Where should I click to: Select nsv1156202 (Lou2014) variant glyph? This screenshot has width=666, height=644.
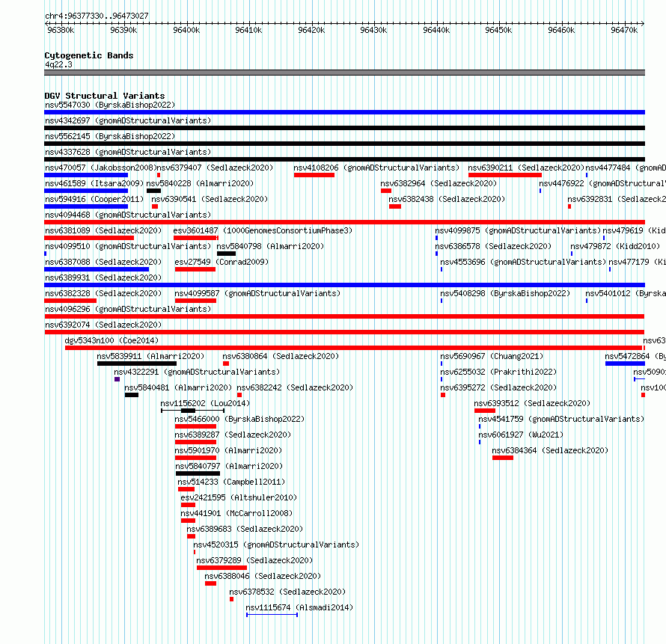(193, 411)
